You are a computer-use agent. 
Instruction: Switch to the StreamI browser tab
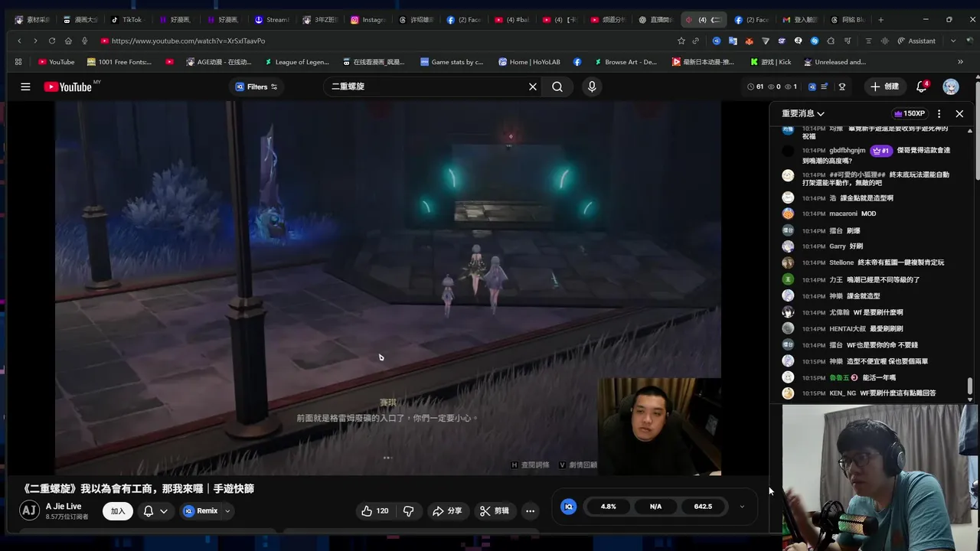(272, 20)
